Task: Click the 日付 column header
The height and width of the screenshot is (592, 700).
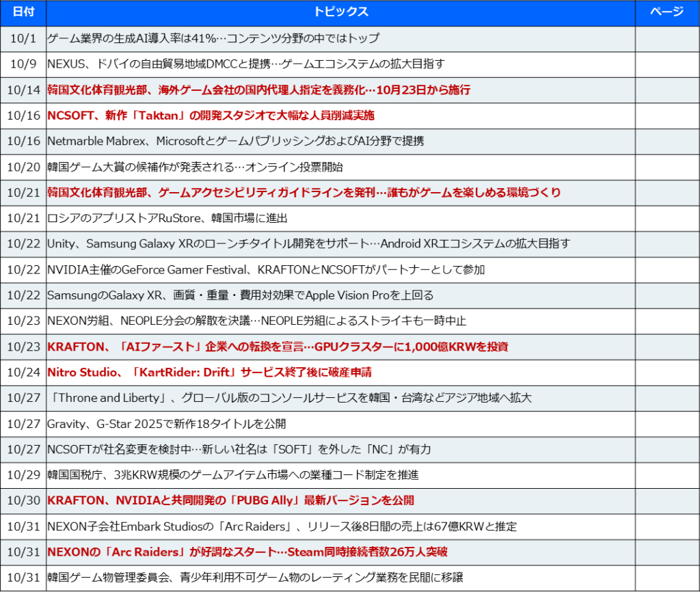Action: point(23,12)
